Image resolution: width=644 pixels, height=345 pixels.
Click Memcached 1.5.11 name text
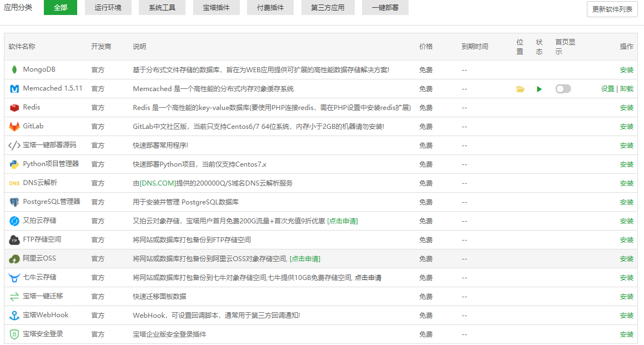53,88
